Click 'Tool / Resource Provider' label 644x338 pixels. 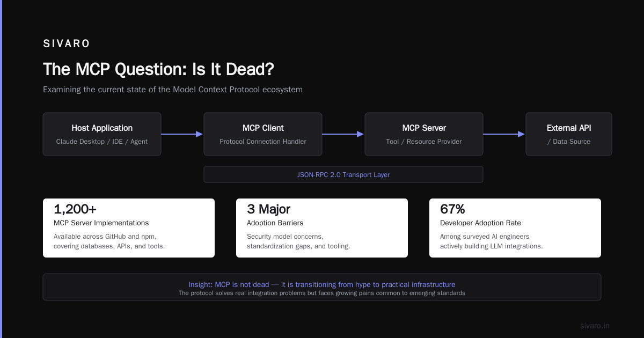(x=424, y=142)
